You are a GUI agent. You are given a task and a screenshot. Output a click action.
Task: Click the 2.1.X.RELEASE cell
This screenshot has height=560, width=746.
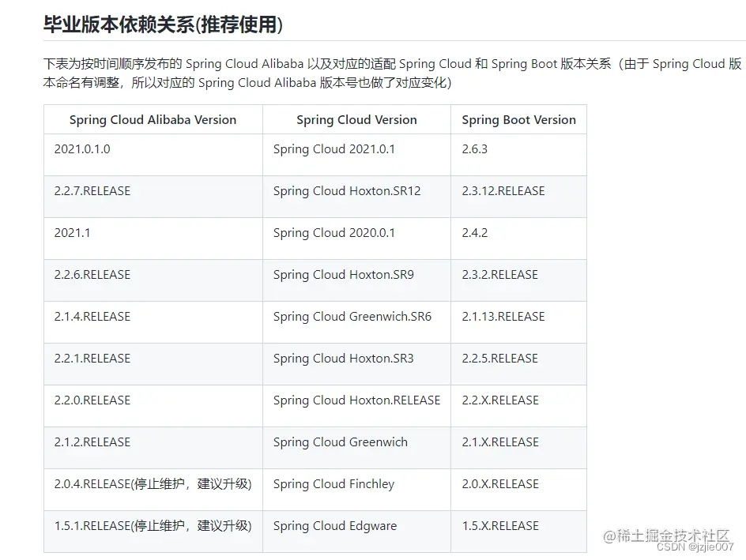coord(518,448)
